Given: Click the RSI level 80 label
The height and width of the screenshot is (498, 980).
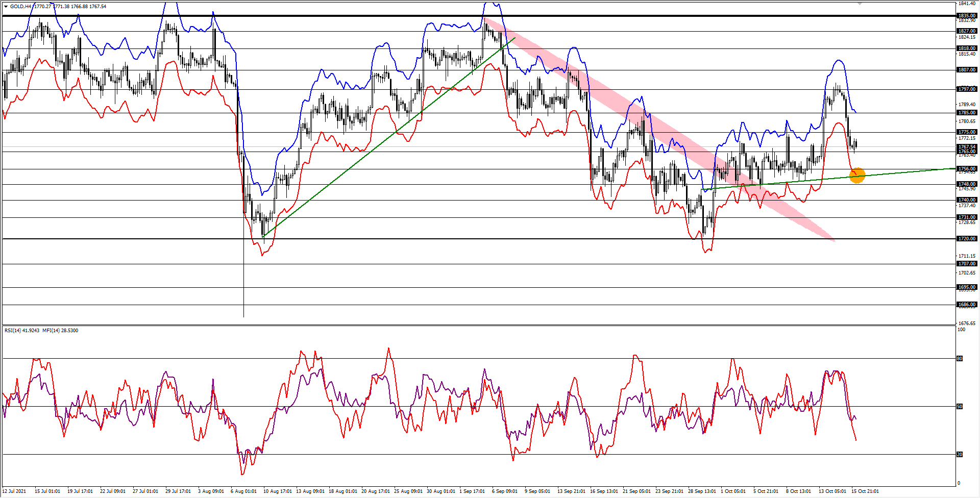Looking at the screenshot, I should [x=960, y=359].
